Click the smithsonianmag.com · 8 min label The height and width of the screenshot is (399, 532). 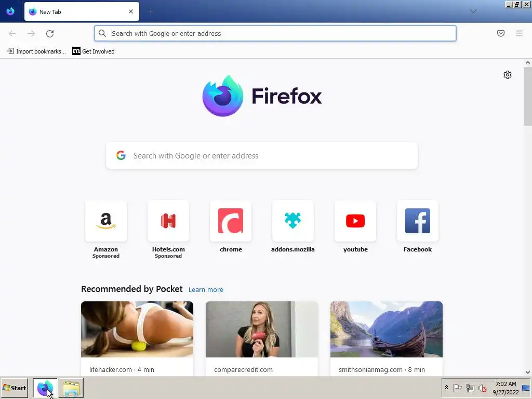coord(382,369)
